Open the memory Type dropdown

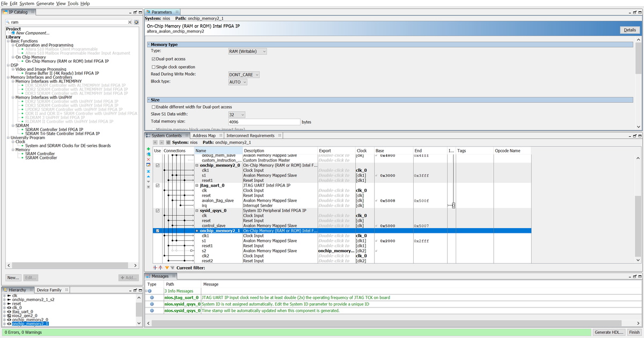click(x=247, y=51)
